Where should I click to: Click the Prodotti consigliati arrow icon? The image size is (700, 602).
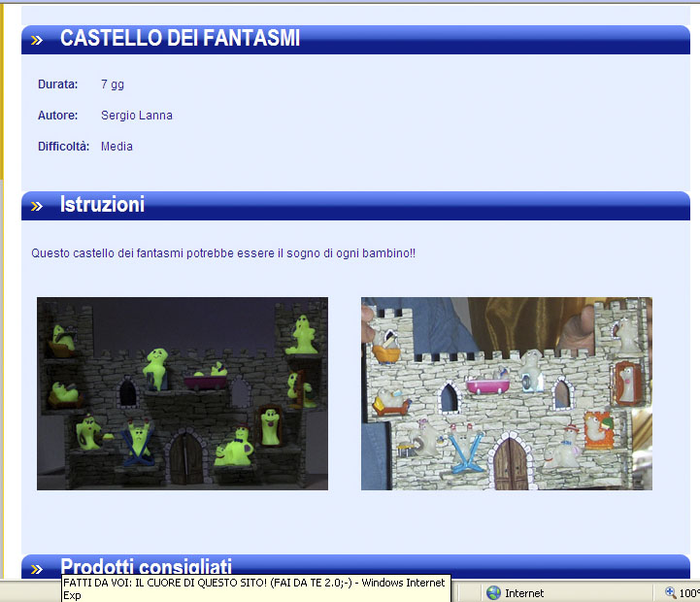point(37,569)
